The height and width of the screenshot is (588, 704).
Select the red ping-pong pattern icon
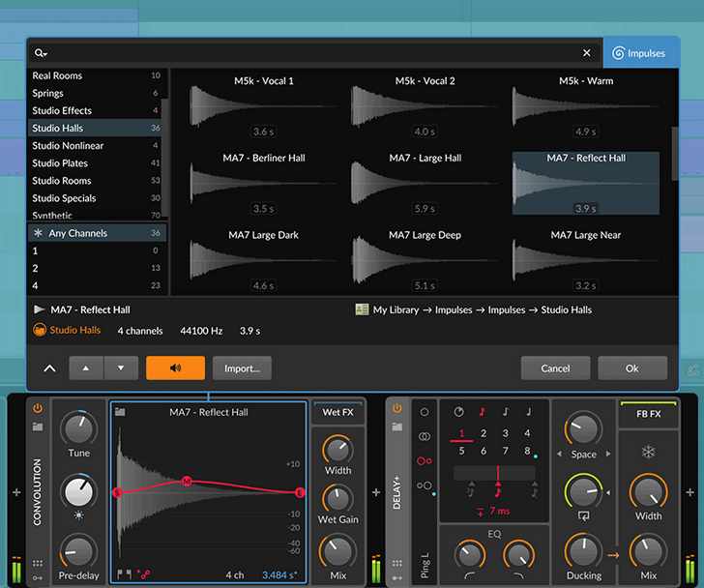425,460
